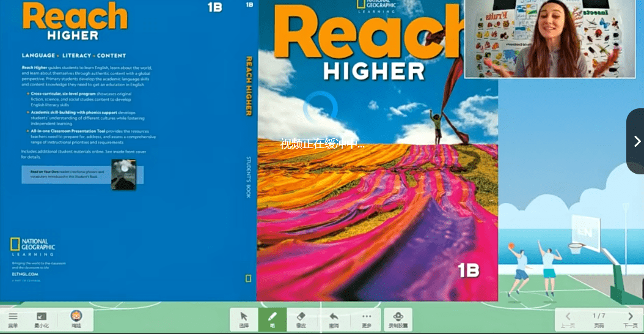
Task: Open the hamburger menu (菜单)
Action: tap(13, 319)
